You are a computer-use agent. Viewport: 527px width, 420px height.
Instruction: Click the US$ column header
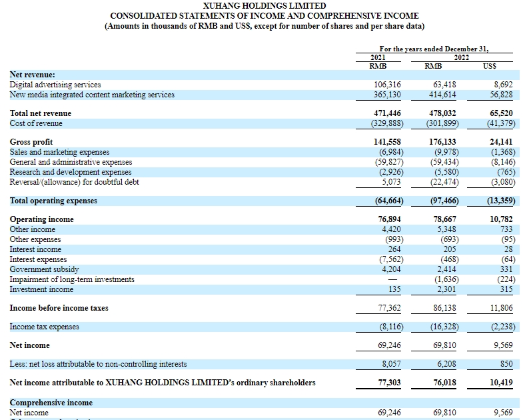(x=490, y=66)
